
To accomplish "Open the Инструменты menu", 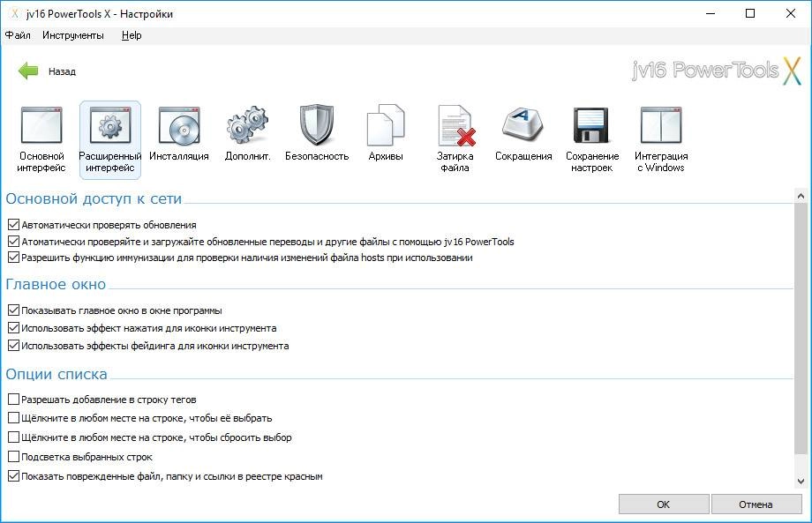I will pyautogui.click(x=73, y=35).
